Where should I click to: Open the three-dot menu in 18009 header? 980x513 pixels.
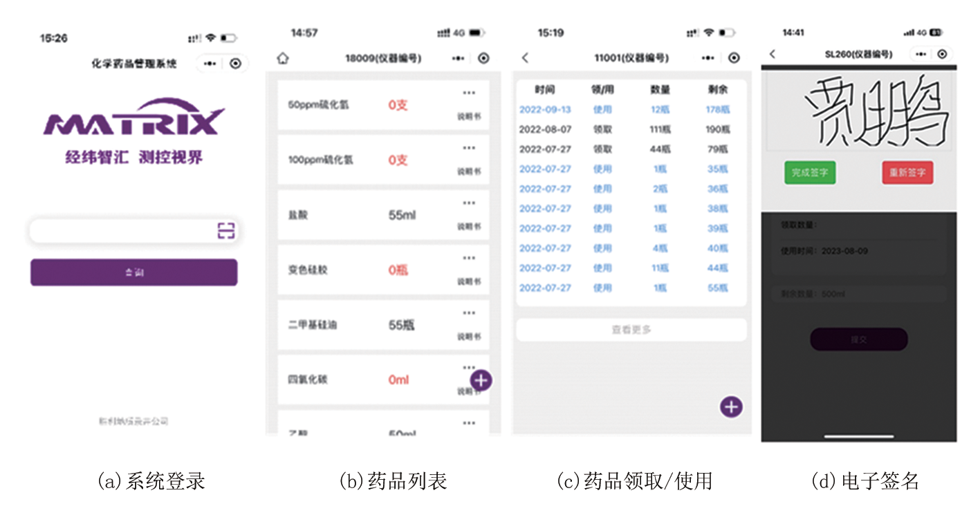458,59
